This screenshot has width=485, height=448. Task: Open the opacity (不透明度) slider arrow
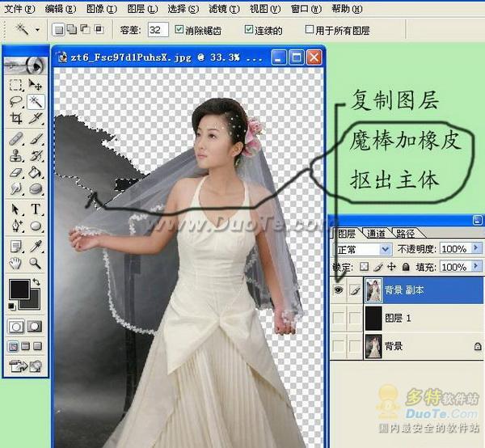pyautogui.click(x=476, y=248)
